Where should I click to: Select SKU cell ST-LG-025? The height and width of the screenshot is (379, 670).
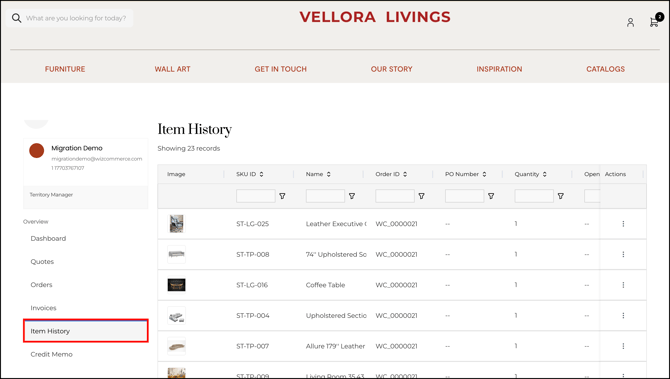coord(253,224)
